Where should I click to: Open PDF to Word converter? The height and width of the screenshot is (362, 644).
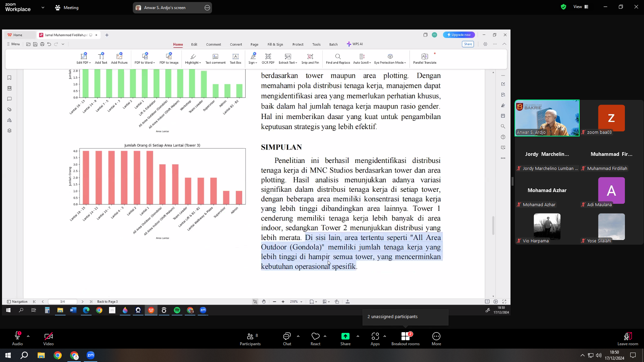(145, 58)
